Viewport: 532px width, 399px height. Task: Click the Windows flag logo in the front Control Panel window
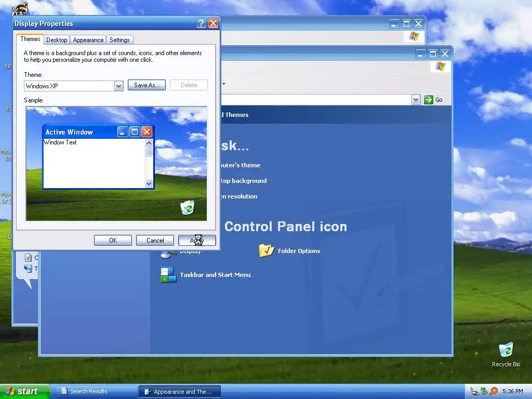point(441,66)
